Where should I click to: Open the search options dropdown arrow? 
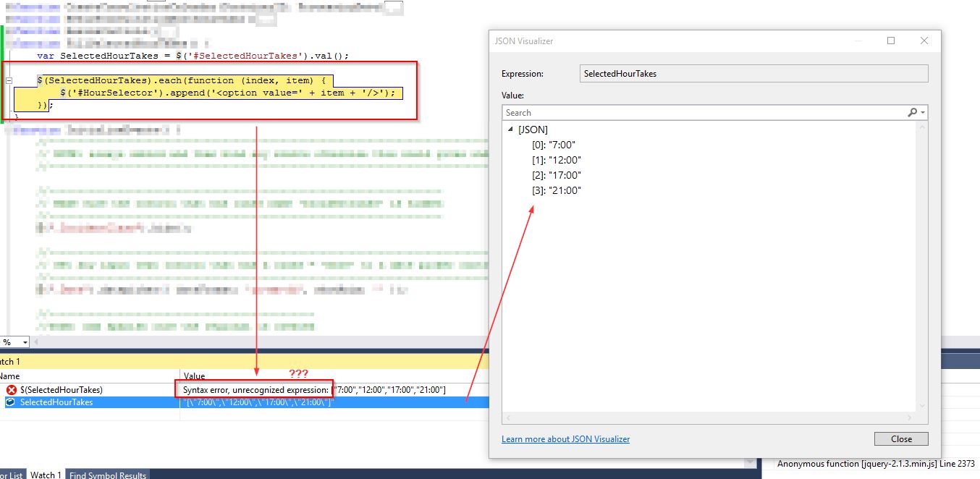[922, 113]
